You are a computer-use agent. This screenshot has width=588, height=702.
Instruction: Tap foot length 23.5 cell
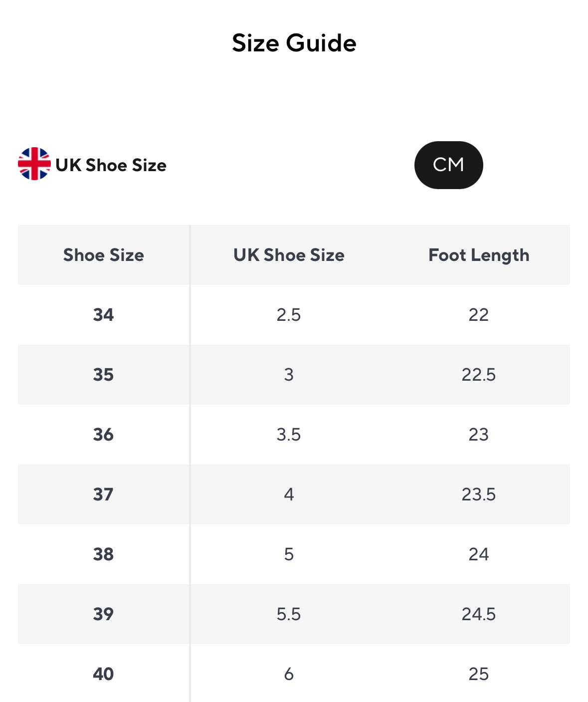tap(478, 494)
